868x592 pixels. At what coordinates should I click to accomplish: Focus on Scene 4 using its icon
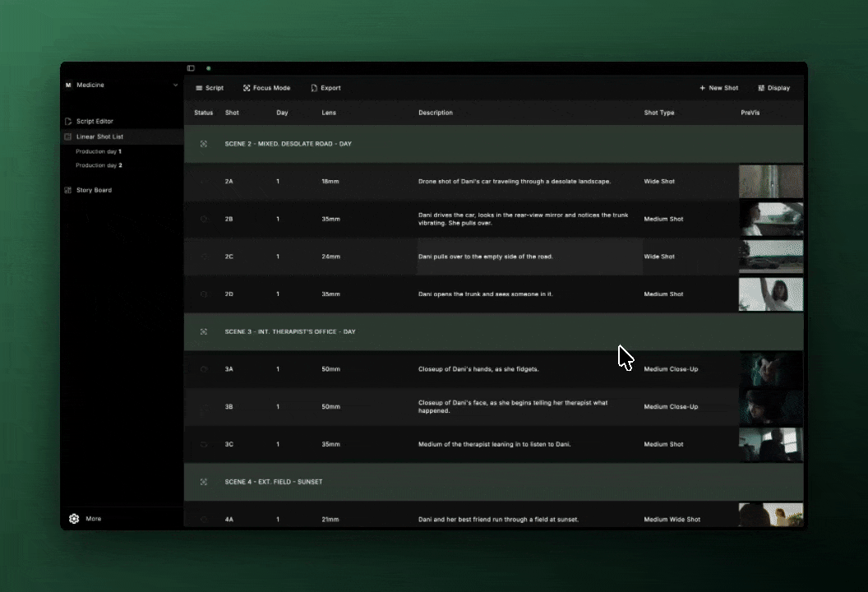tap(204, 482)
